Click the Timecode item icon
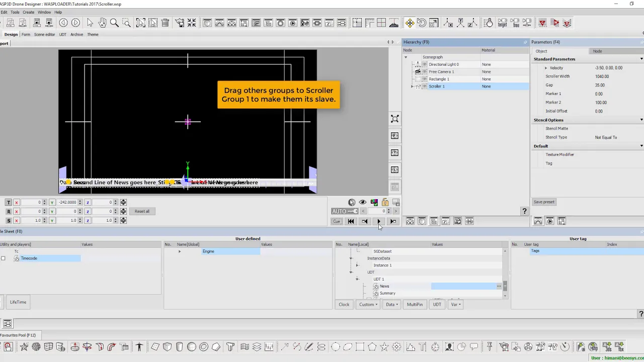The image size is (644, 362). click(x=17, y=258)
